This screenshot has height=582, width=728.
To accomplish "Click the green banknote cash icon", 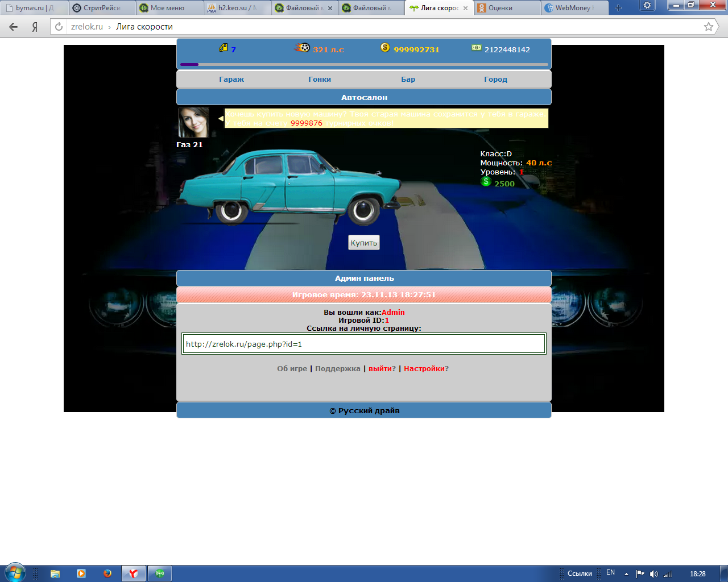I will coord(476,48).
